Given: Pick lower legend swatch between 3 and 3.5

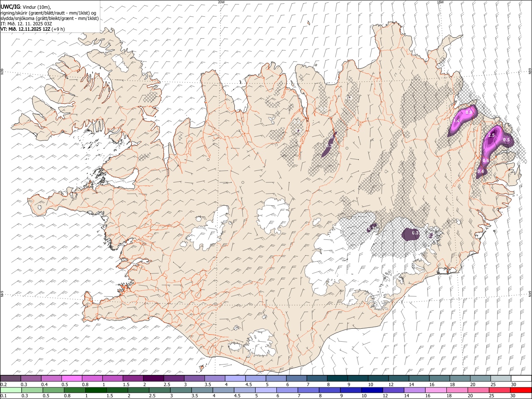Looking at the screenshot, I should tap(181, 390).
